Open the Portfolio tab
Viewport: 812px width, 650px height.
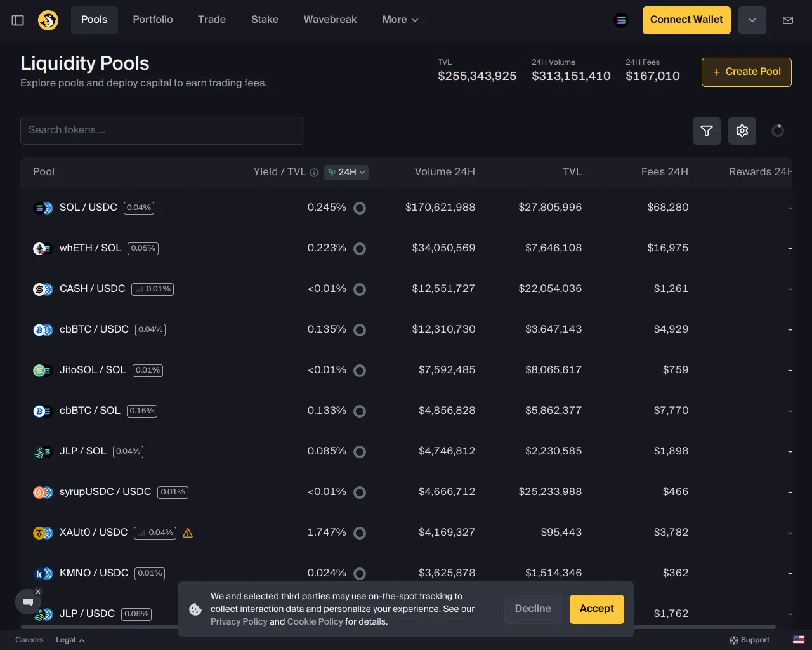coord(153,20)
